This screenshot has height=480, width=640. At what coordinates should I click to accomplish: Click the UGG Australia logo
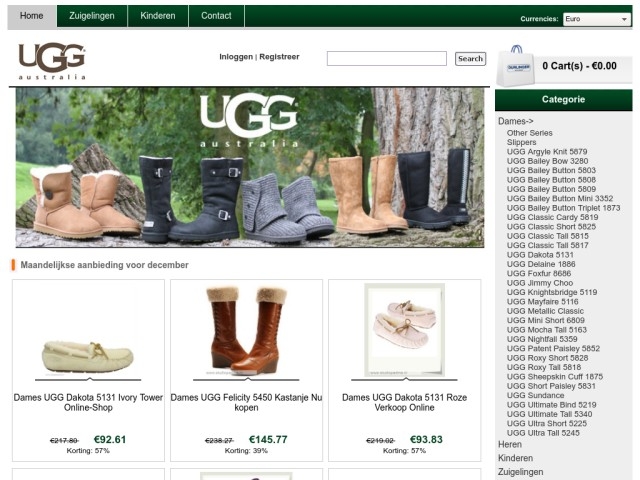(52, 61)
